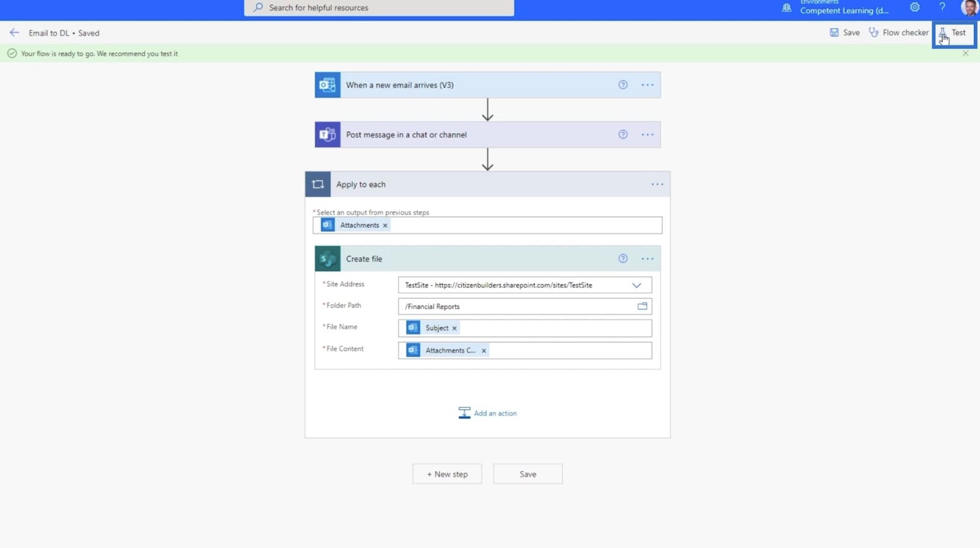Click the Attachments token label
This screenshot has height=548, width=980.
(x=360, y=225)
